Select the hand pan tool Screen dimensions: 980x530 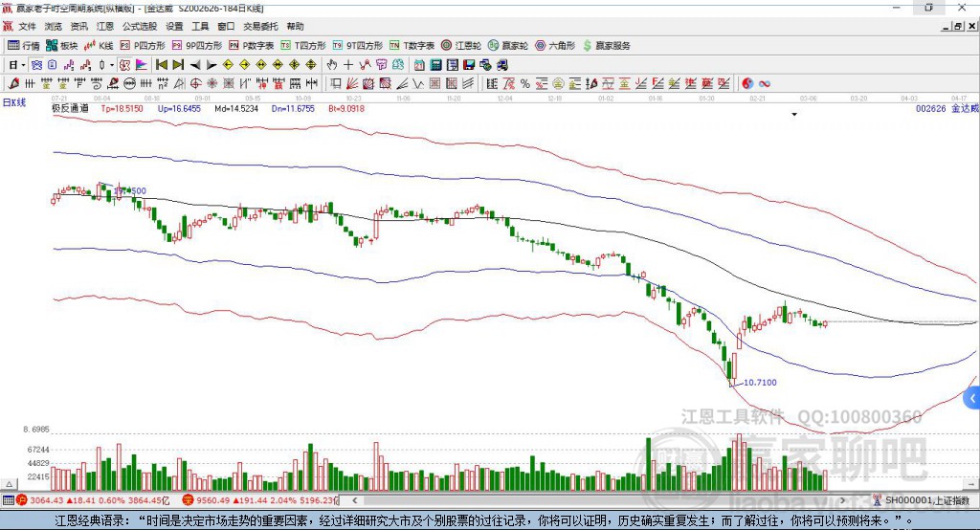point(332,65)
